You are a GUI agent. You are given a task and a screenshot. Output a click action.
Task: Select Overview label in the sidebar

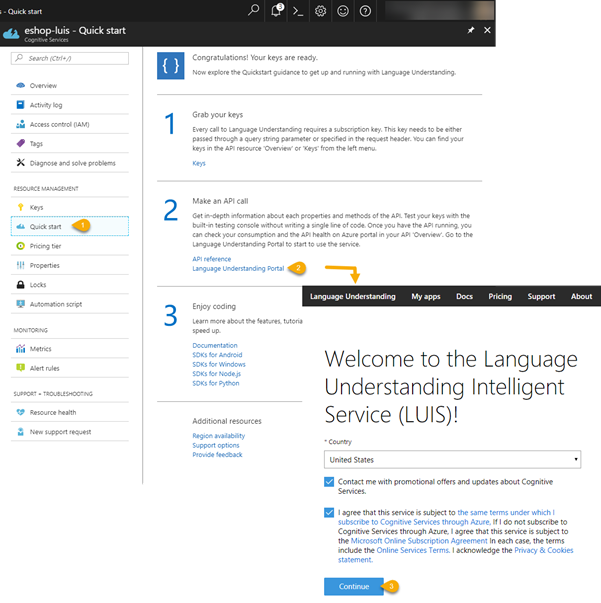(x=43, y=85)
